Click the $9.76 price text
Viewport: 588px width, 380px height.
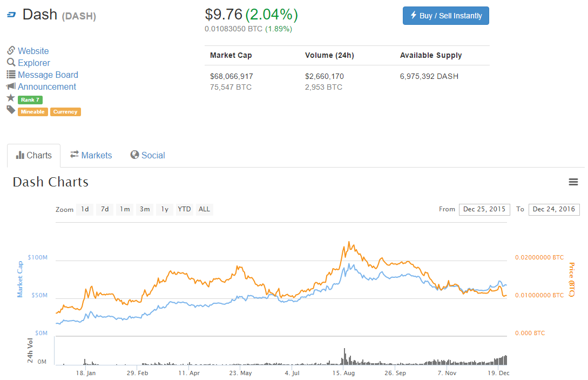click(224, 15)
